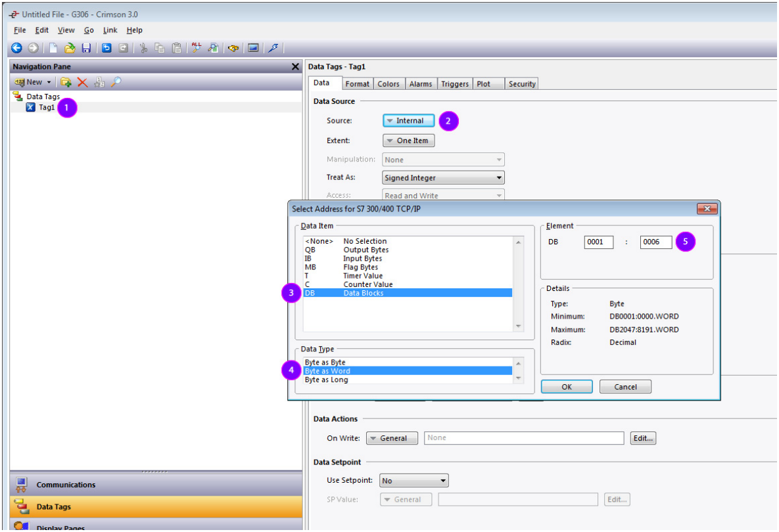Save the database with the floppy disk icon
Viewport: 779px width, 532px height.
click(86, 48)
